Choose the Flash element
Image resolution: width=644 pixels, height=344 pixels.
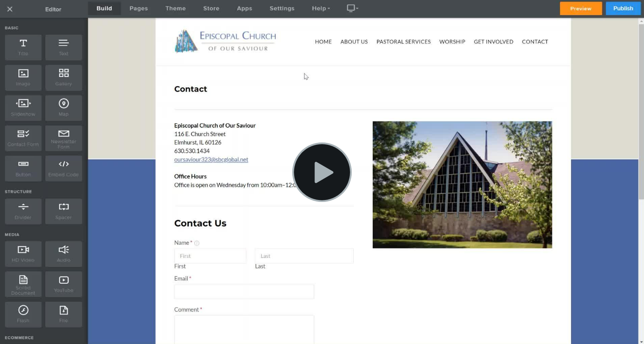click(x=23, y=315)
